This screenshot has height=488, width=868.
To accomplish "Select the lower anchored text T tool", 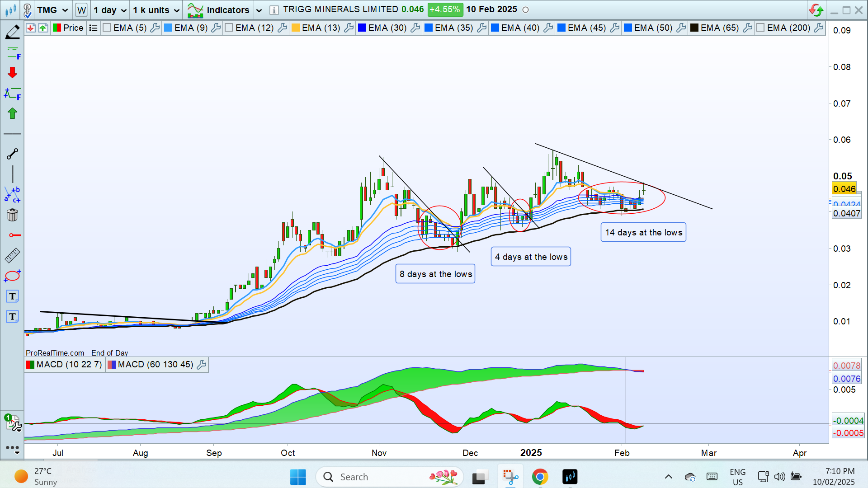I will click(12, 317).
